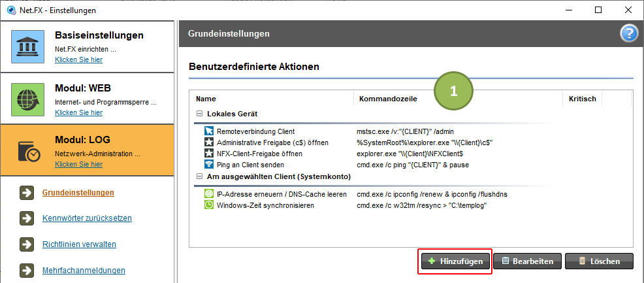Click globe icon of IP-Adresse erneuern row

click(209, 194)
